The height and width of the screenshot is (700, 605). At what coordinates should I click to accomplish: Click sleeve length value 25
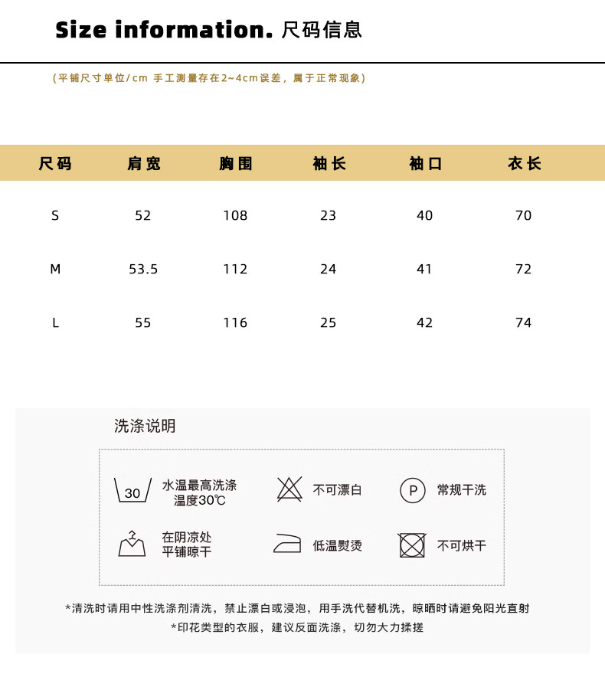click(329, 322)
